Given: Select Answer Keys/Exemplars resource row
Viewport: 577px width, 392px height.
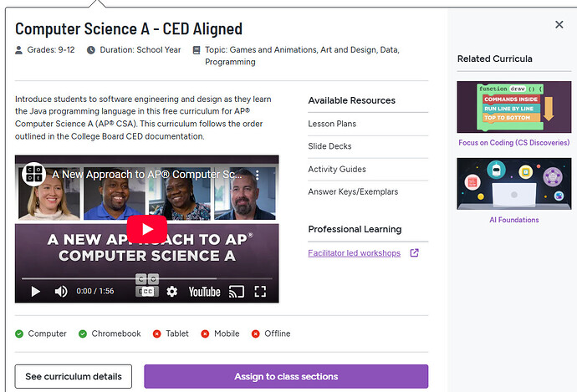Looking at the screenshot, I should pos(368,191).
